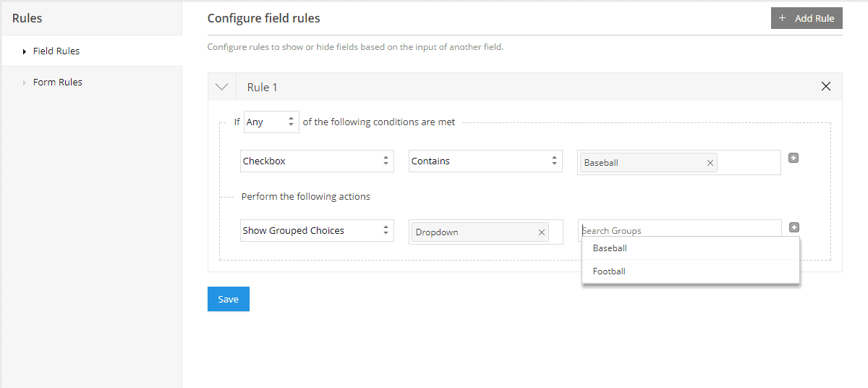Focus the Search Groups input field
Screen dimensions: 868x388
[x=680, y=230]
